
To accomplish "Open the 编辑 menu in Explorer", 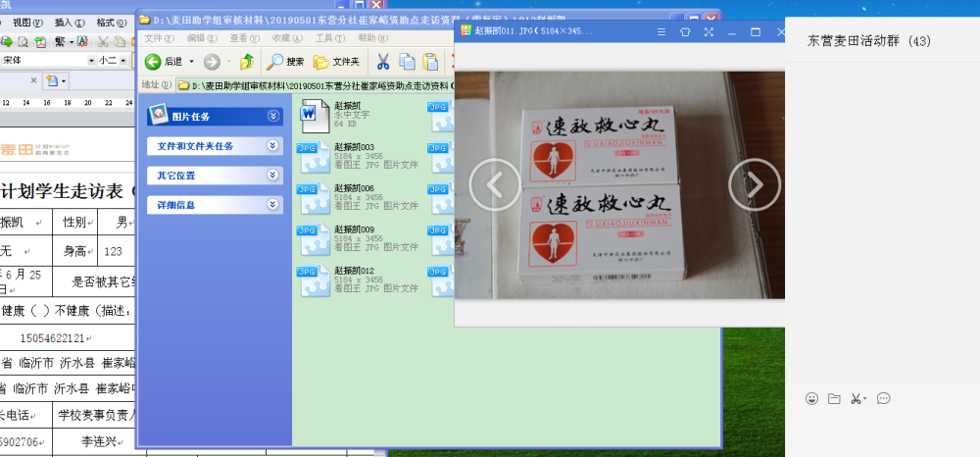I will 202,38.
